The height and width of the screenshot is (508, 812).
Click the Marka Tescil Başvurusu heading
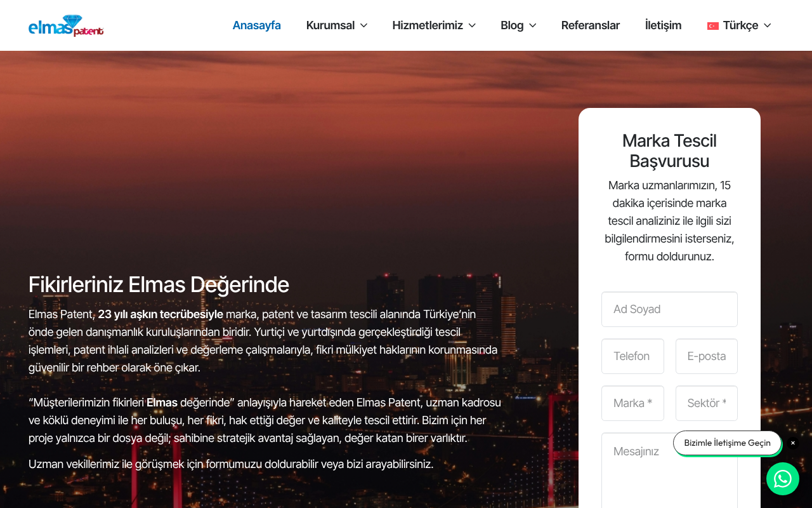(669, 150)
